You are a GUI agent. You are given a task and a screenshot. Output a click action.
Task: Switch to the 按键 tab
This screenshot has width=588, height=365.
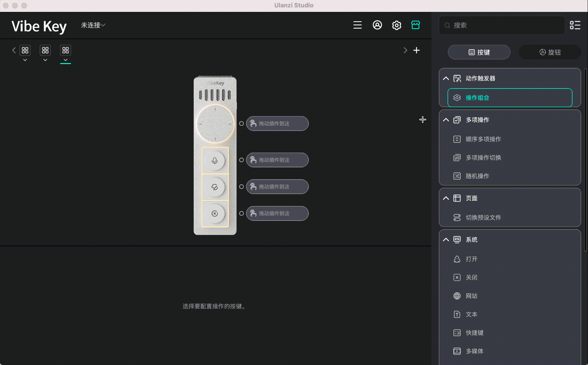[x=479, y=52]
